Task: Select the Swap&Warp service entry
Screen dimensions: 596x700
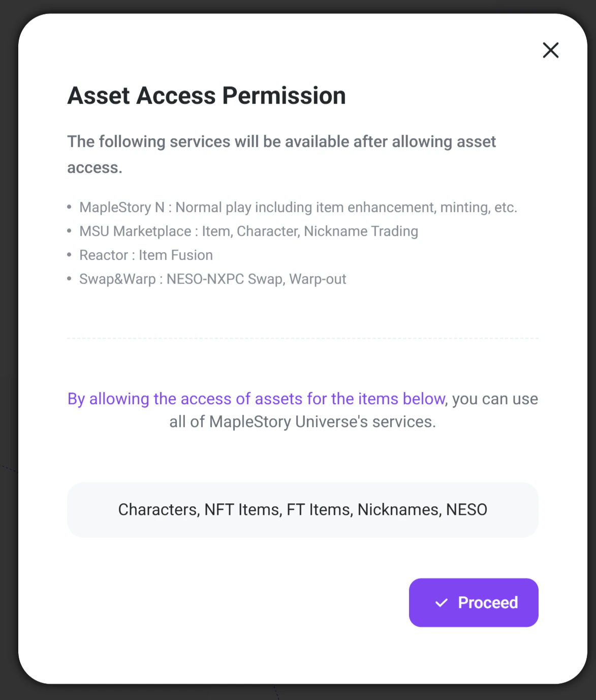Action: (x=213, y=279)
